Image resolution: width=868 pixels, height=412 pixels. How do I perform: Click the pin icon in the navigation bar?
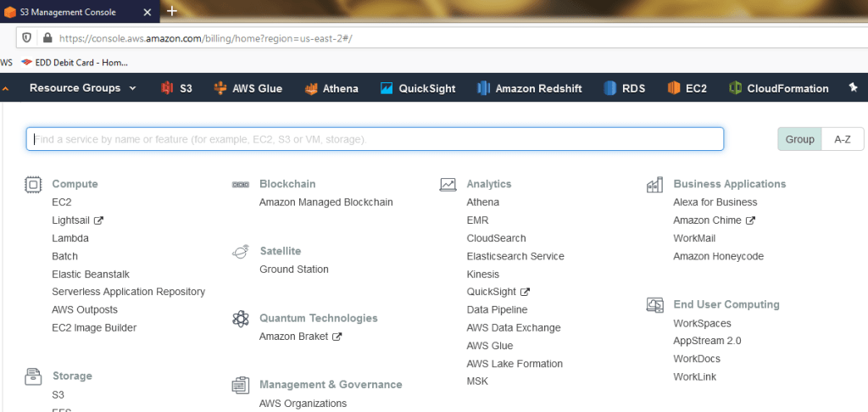pos(853,88)
